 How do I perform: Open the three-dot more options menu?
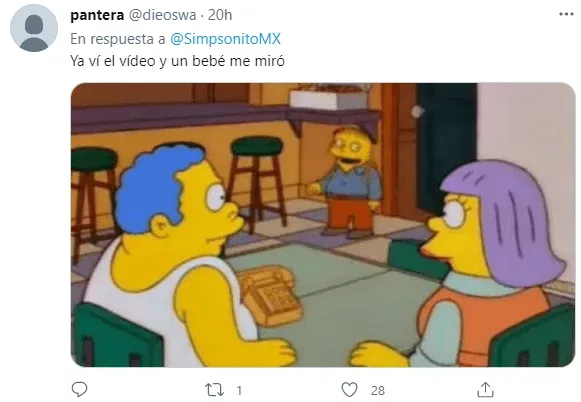[x=566, y=14]
